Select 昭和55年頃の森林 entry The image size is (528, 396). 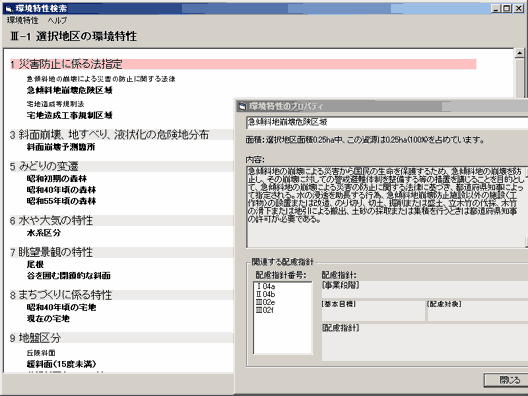pyautogui.click(x=61, y=201)
